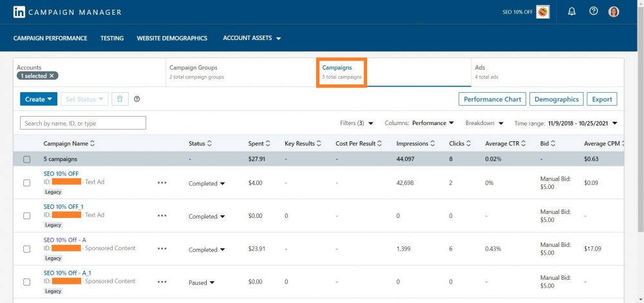
Task: Click the delete trash can button
Action: coord(120,99)
